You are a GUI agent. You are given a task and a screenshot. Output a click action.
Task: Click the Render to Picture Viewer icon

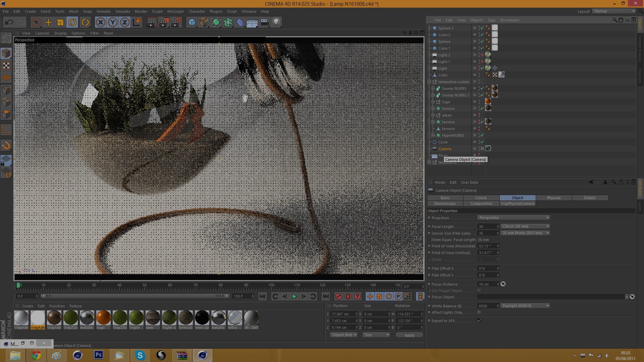pyautogui.click(x=164, y=22)
